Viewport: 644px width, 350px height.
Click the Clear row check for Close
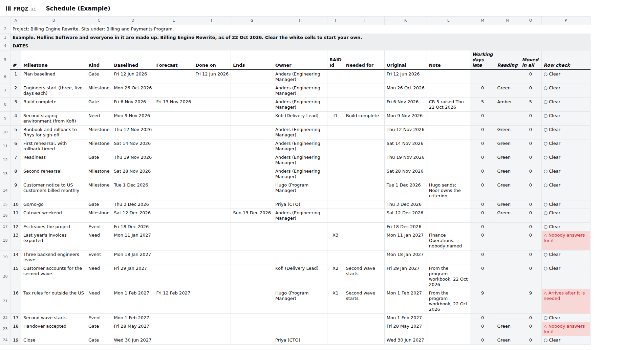click(x=566, y=340)
